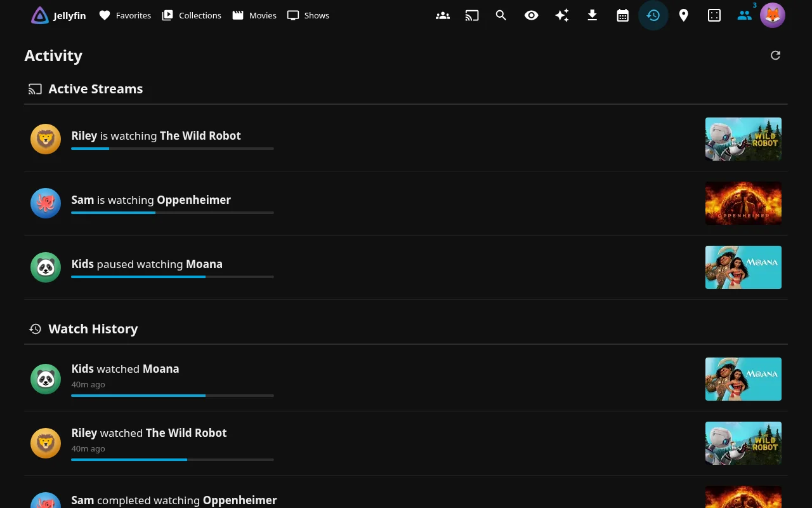Click the Watch History section heading
The width and height of the screenshot is (812, 508).
[x=93, y=329]
